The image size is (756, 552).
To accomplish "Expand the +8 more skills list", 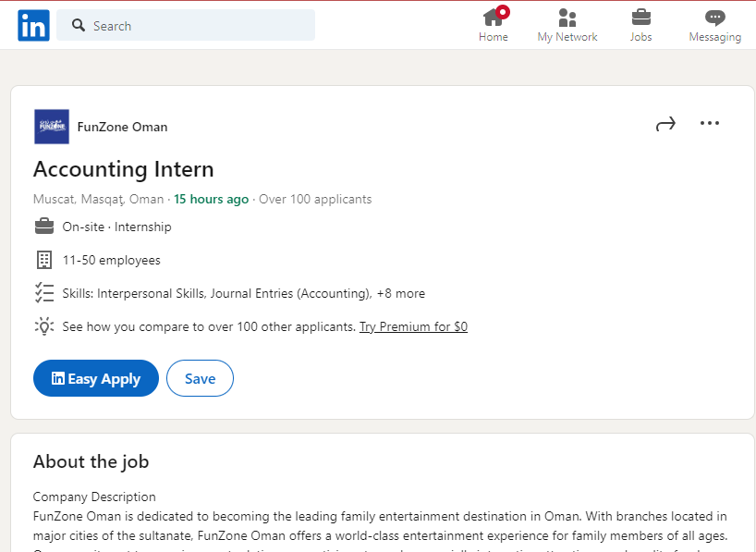I will (x=401, y=293).
